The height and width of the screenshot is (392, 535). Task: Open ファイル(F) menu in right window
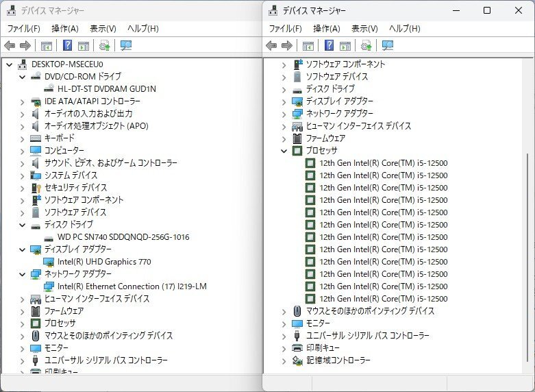[285, 29]
